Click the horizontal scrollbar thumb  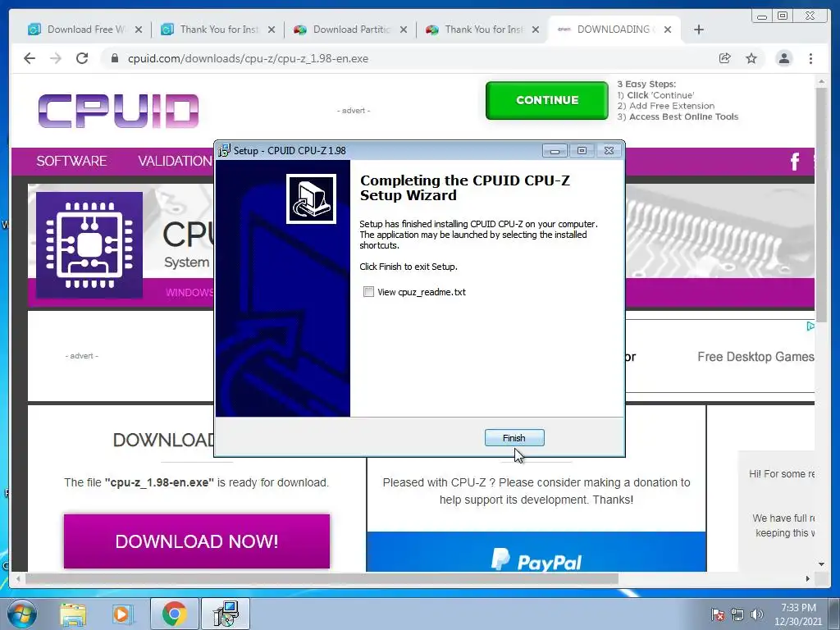pos(322,578)
